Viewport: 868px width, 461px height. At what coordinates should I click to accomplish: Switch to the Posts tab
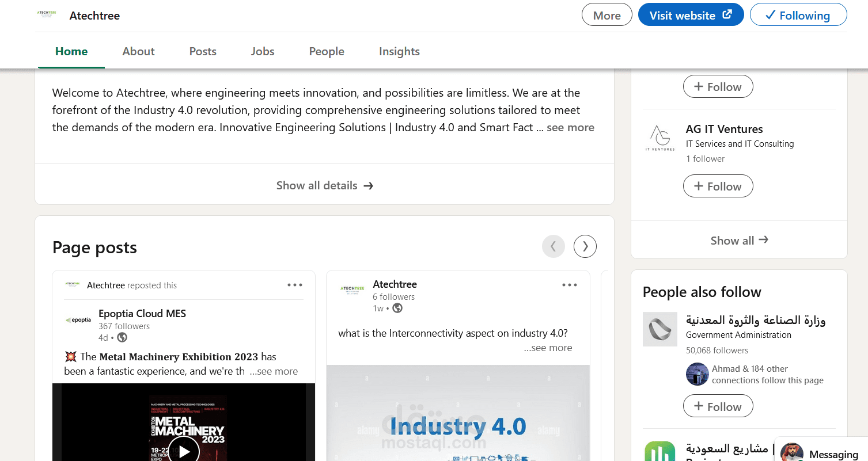pyautogui.click(x=203, y=51)
